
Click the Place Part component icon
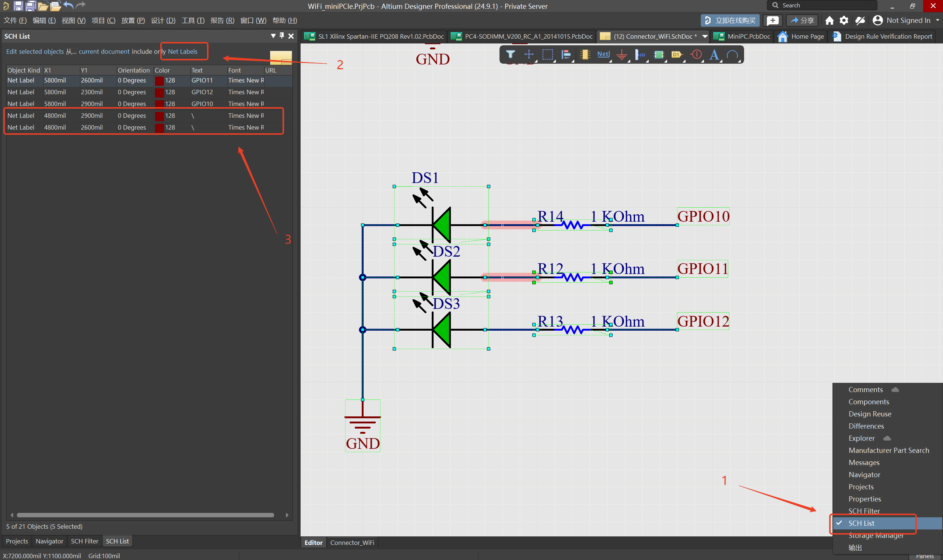[x=585, y=54]
